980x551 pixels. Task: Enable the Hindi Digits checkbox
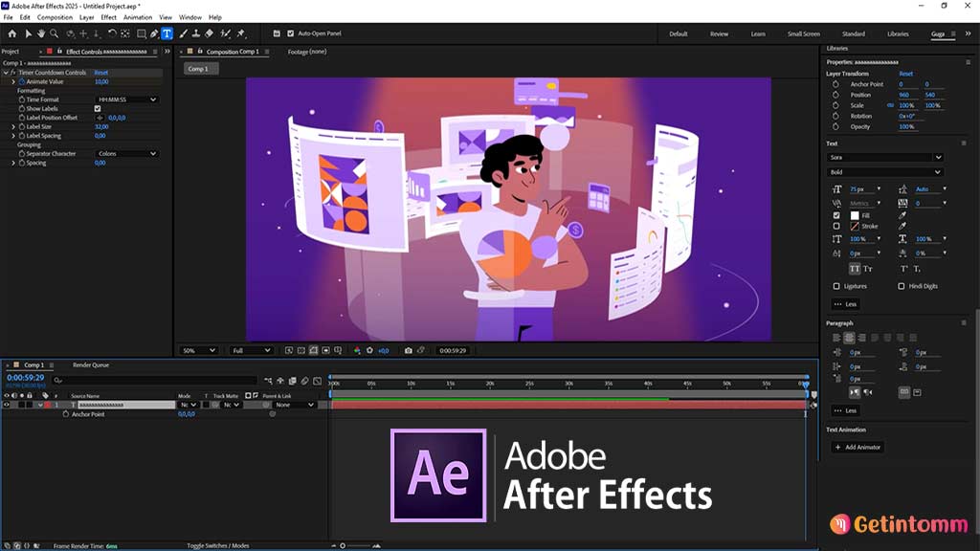[902, 286]
